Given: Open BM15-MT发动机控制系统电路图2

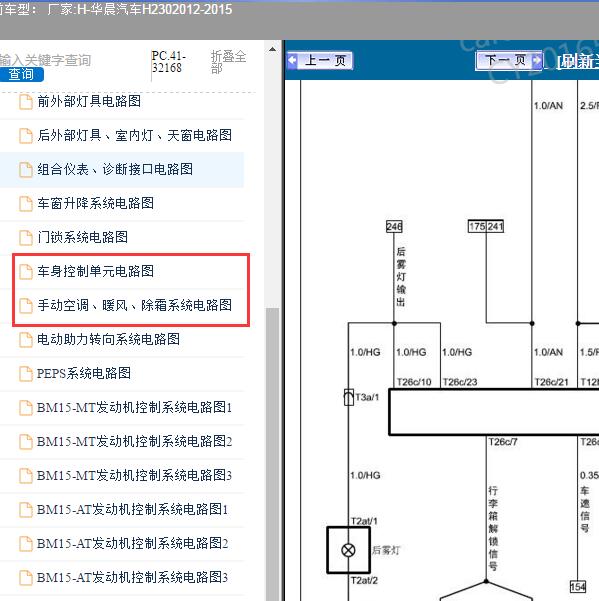Looking at the screenshot, I should pos(134,441).
